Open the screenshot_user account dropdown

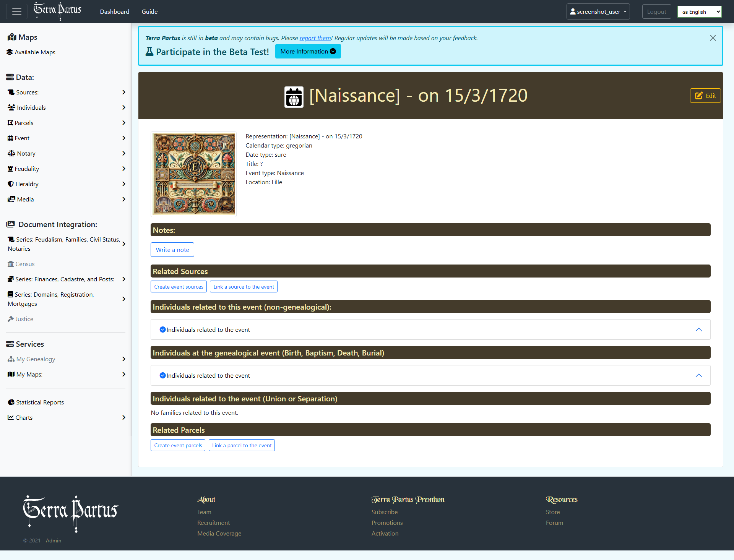598,11
